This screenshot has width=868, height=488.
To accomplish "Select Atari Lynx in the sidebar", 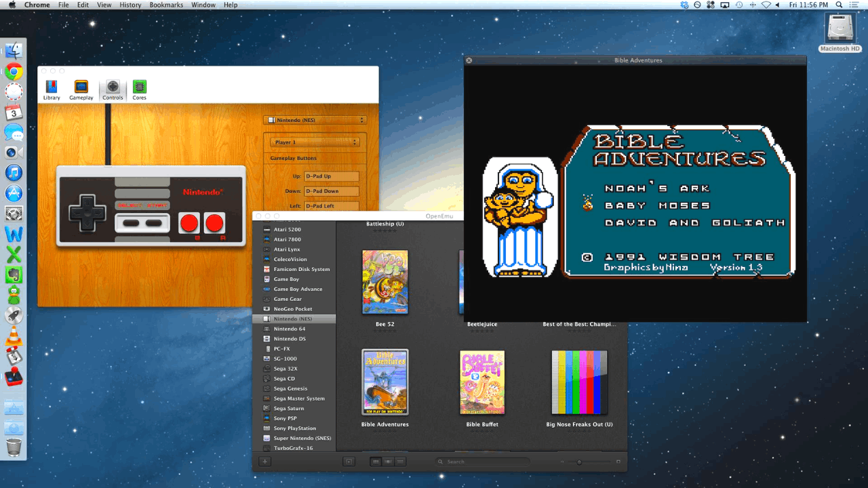I will point(294,249).
